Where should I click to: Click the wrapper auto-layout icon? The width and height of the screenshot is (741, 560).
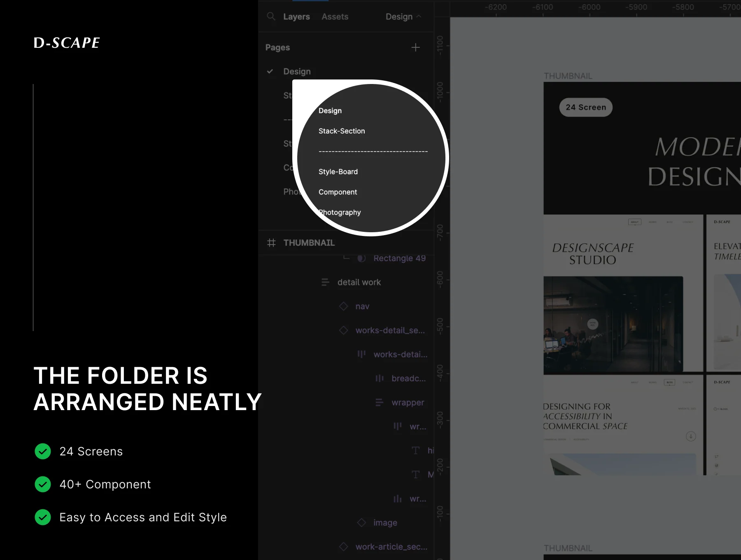379,402
